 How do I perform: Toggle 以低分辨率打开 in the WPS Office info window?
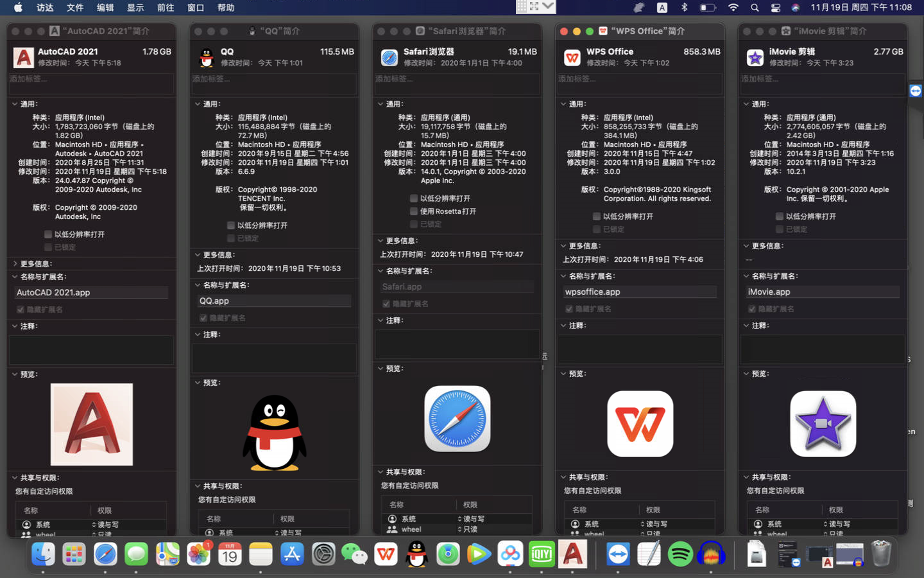coord(597,216)
